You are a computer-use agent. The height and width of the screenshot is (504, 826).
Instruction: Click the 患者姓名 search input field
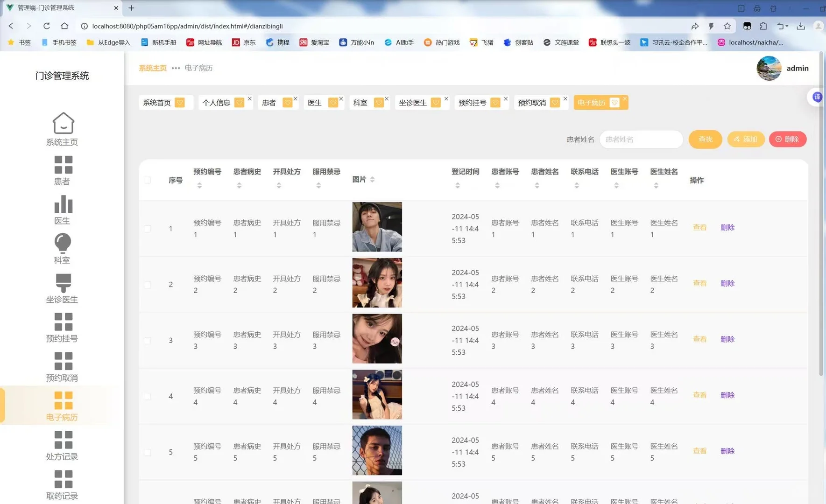641,139
